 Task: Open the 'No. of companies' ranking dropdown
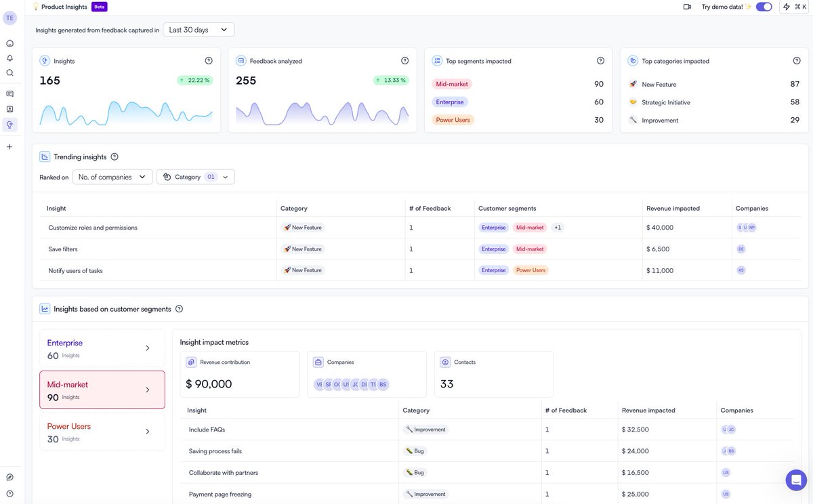[114, 176]
